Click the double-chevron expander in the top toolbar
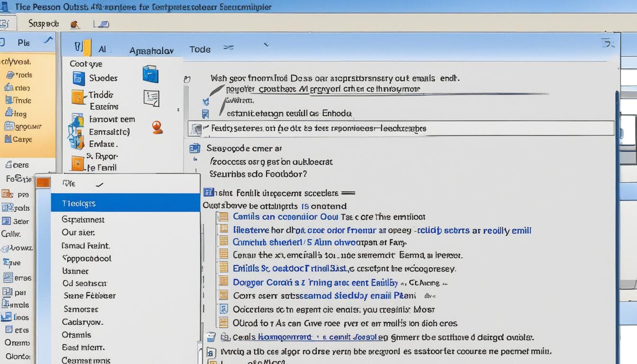Image resolution: width=637 pixels, height=364 pixels. pyautogui.click(x=229, y=47)
